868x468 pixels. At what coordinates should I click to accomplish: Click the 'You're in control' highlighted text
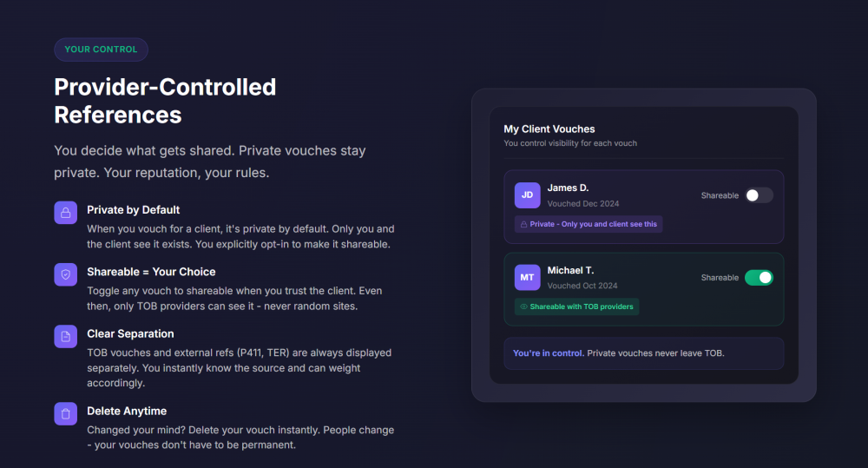(548, 353)
